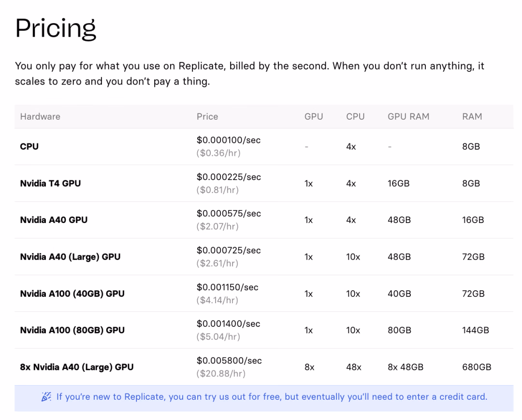The image size is (522, 420).
Task: Select the $0.000725/sec price value
Action: [229, 251]
